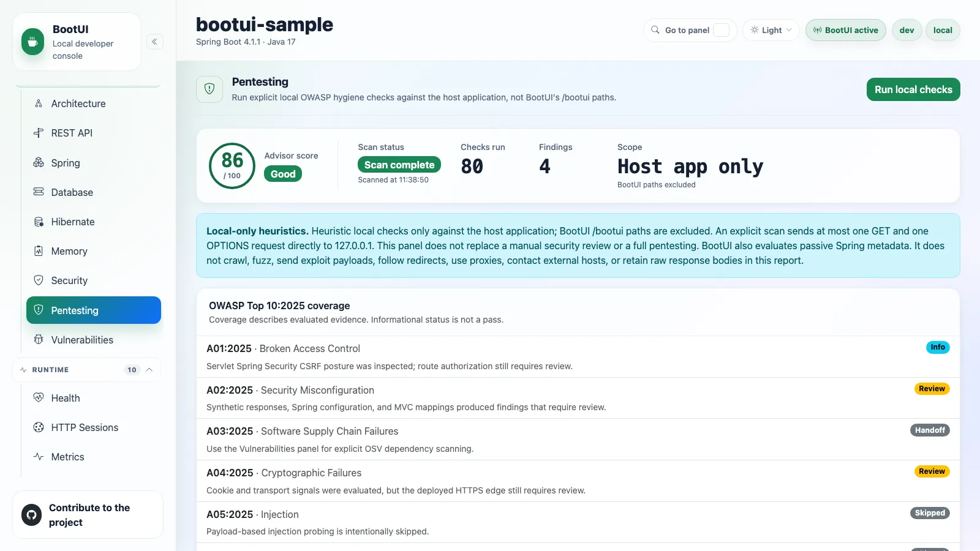Click the BootUI coffee cup logo
This screenshot has width=980, height=551.
click(x=32, y=42)
